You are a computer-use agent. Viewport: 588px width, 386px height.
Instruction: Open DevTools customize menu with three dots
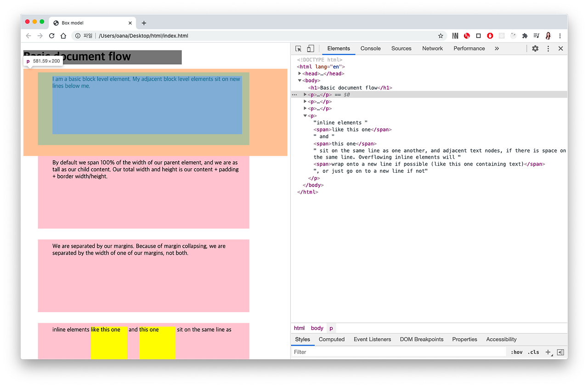(x=548, y=49)
